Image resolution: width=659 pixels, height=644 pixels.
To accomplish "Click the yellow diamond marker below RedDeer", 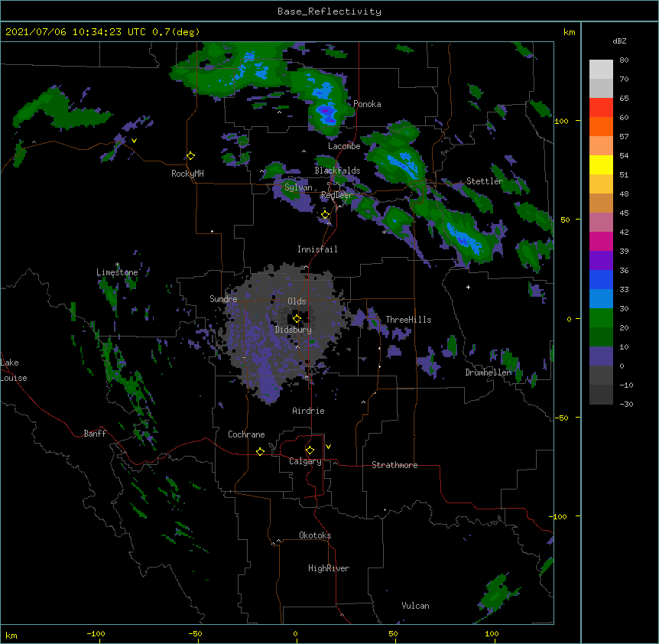I will (x=326, y=215).
